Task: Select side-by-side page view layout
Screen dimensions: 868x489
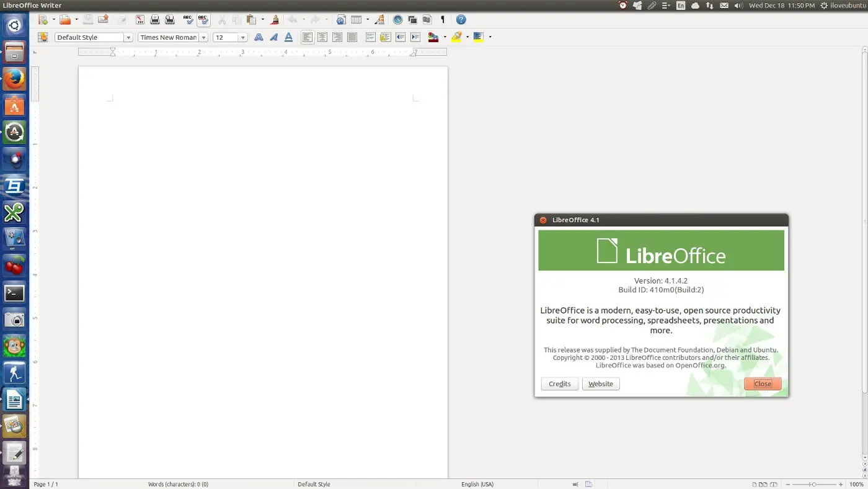Action: point(763,484)
